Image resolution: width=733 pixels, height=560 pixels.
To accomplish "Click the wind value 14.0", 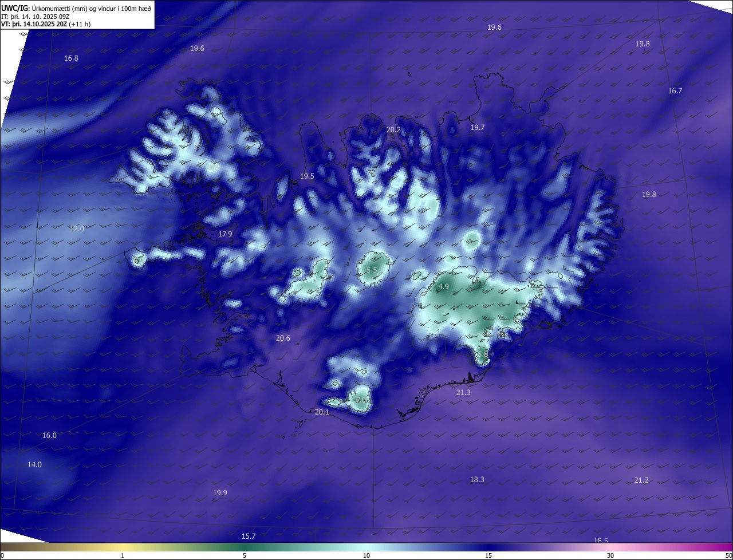I will pyautogui.click(x=34, y=465).
